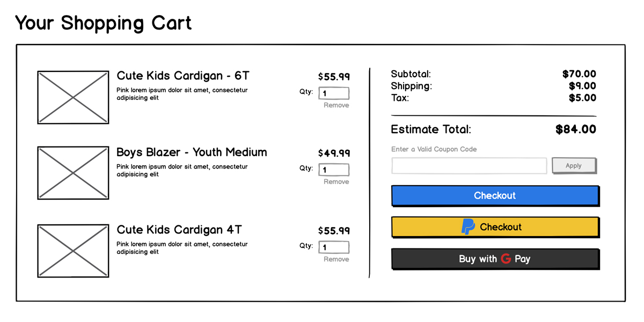Click the PayPal logo icon
Image resolution: width=644 pixels, height=322 pixels.
[x=468, y=227]
